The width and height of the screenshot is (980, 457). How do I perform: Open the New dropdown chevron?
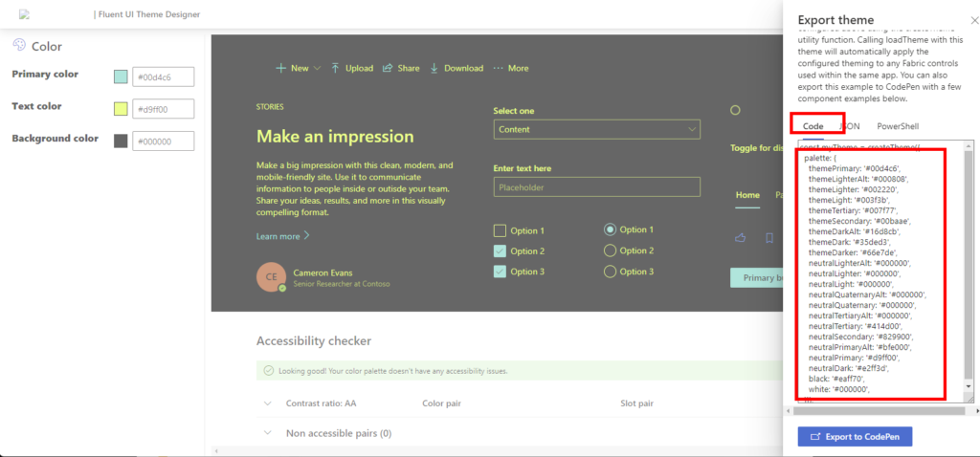click(317, 68)
